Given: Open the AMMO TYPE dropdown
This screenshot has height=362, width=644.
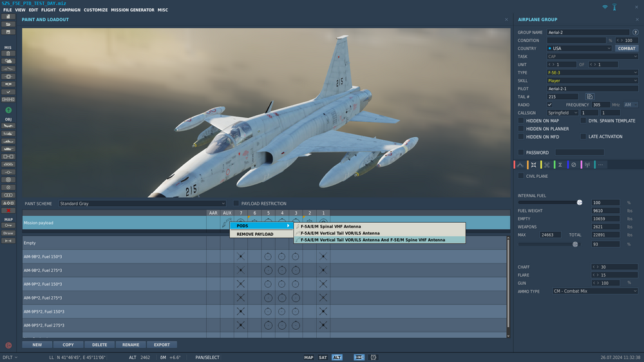Looking at the screenshot, I should point(595,291).
